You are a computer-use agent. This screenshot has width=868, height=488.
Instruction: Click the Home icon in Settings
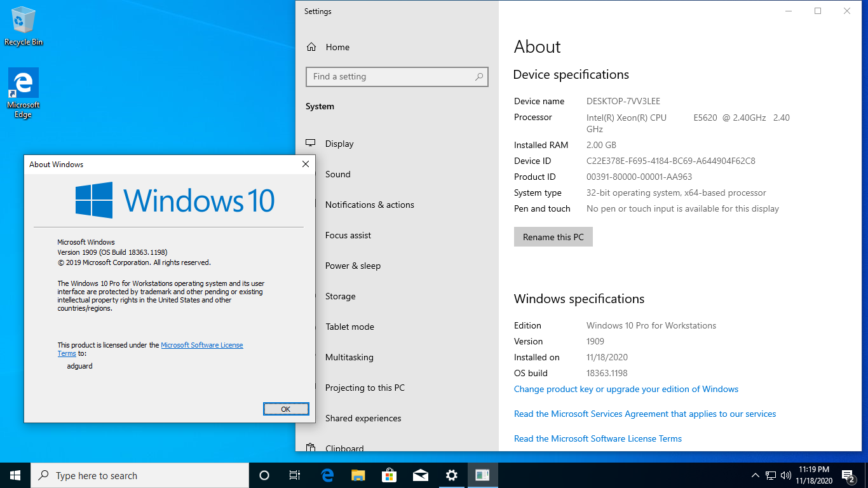tap(311, 47)
